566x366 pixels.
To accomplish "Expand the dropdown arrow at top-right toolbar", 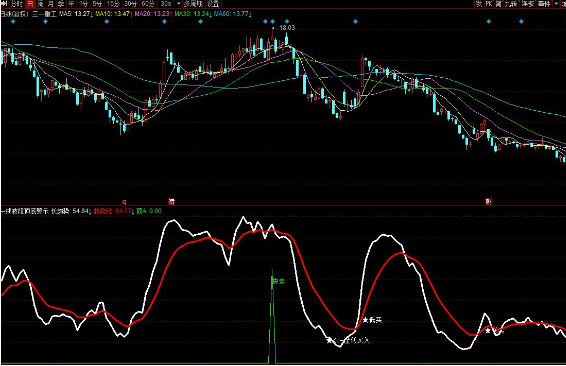I will click(556, 4).
